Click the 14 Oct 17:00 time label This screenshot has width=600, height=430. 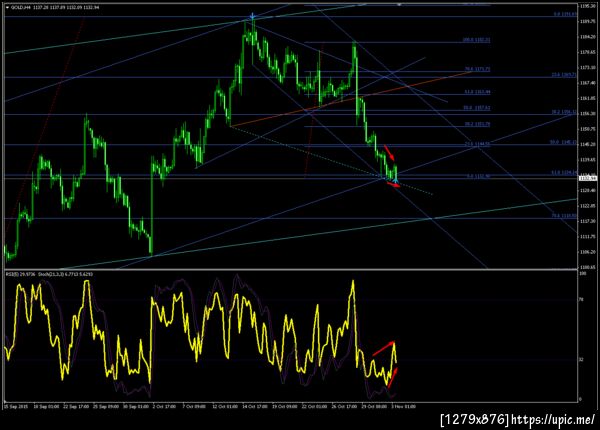point(254,407)
